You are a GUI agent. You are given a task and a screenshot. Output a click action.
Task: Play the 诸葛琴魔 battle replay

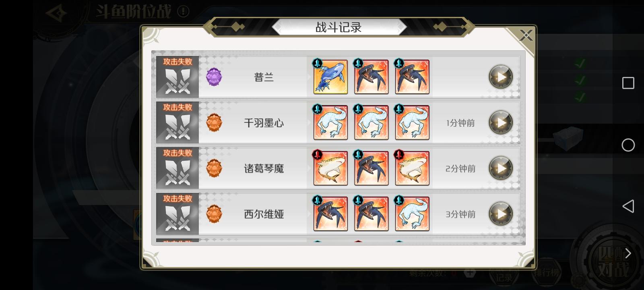pos(501,168)
